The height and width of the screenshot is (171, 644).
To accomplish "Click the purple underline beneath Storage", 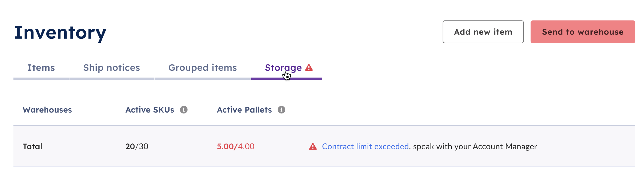I will (286, 79).
